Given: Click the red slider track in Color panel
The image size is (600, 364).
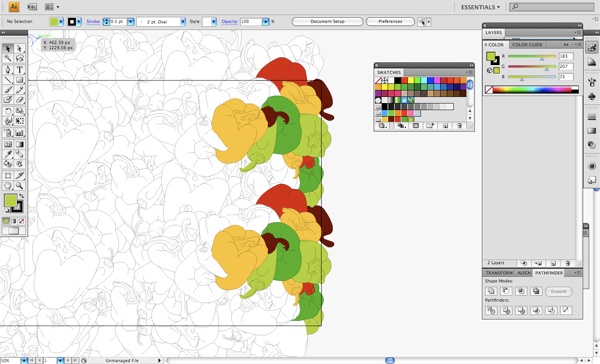Looking at the screenshot, I should [x=532, y=56].
